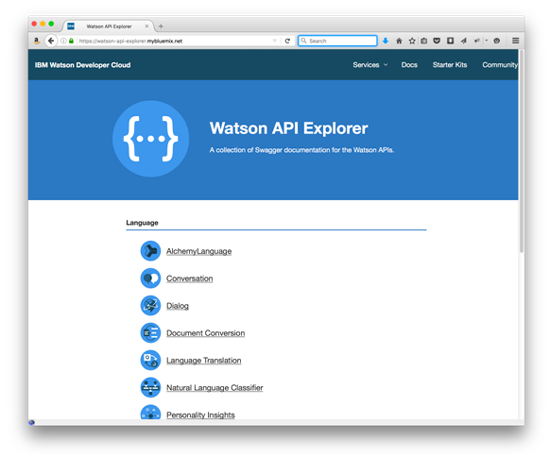Bookmark this page with the star icon

pos(412,41)
